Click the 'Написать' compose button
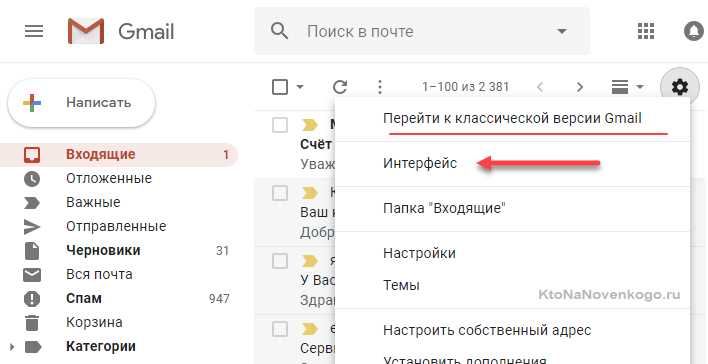Screen dimensions: 708x364 (82, 103)
